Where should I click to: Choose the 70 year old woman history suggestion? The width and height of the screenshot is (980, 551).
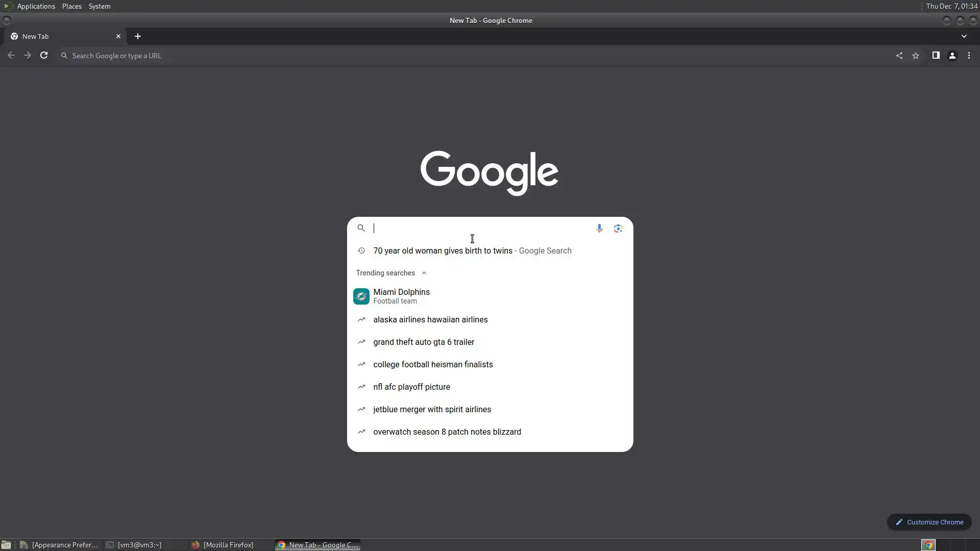[443, 251]
